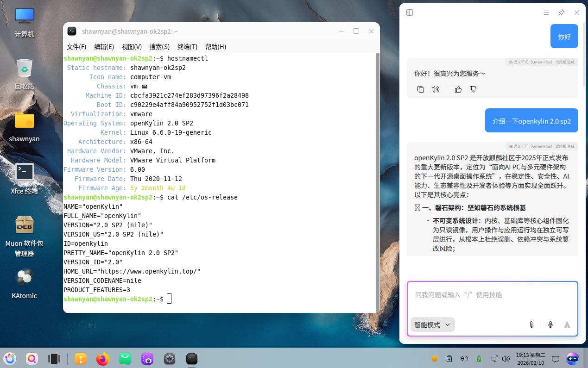
Task: Like the greeting reply with thumbs up
Action: (x=458, y=89)
